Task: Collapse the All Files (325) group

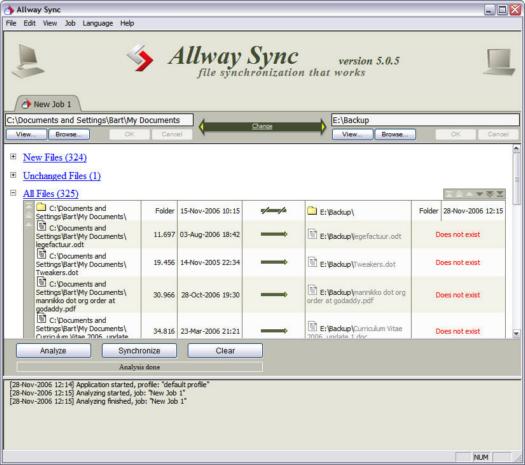Action: coord(13,193)
